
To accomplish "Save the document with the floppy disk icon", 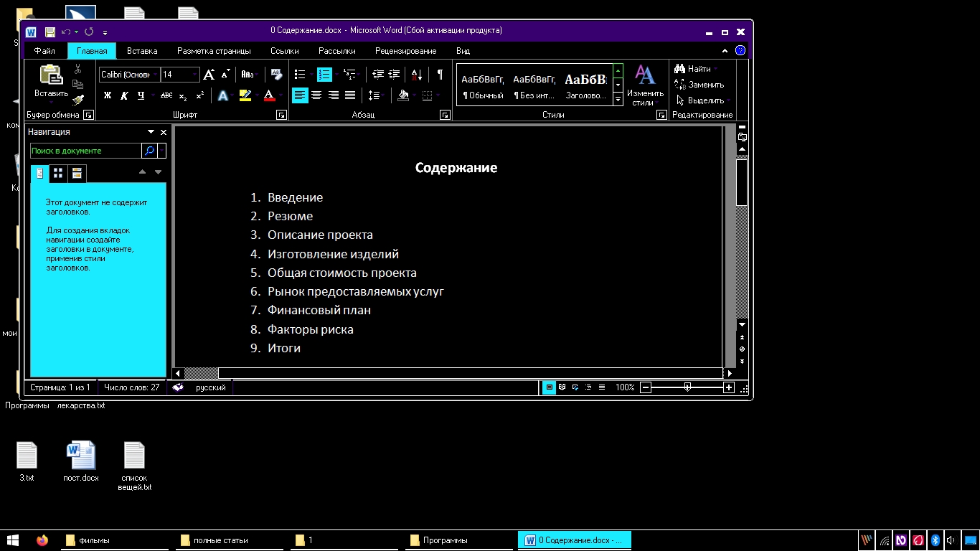I will (x=50, y=32).
